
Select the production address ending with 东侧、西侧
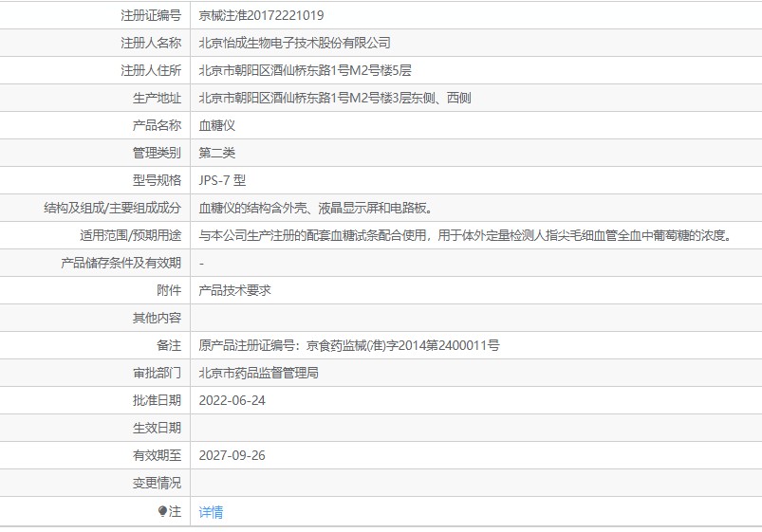click(335, 98)
